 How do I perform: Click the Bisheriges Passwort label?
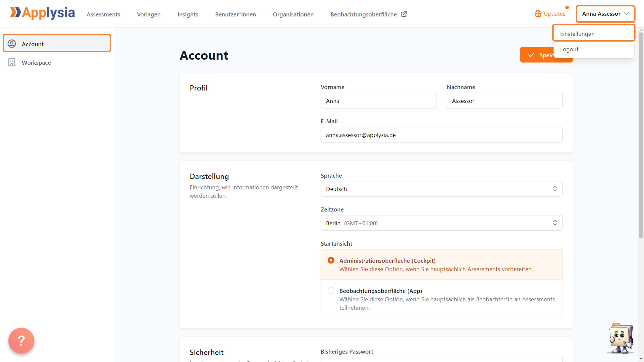(x=347, y=351)
